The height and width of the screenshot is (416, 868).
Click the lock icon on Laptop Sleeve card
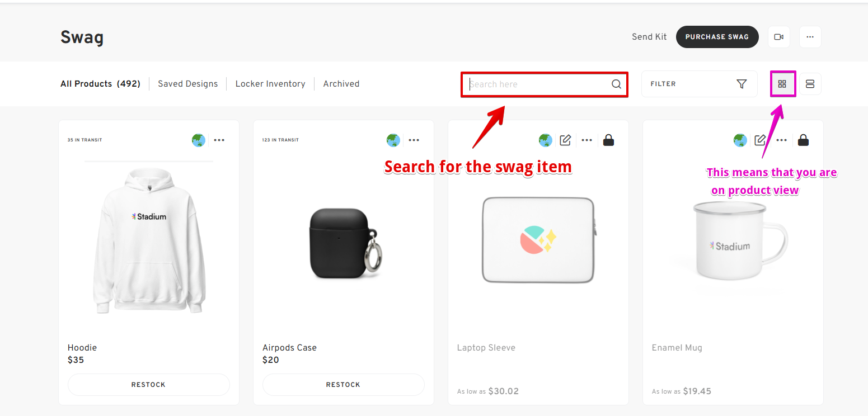[x=609, y=140]
